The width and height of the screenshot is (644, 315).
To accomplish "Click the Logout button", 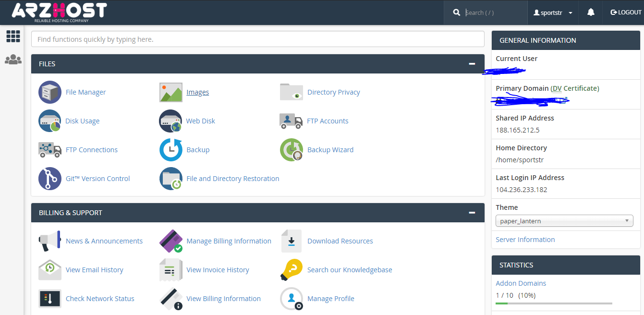I will click(x=626, y=12).
